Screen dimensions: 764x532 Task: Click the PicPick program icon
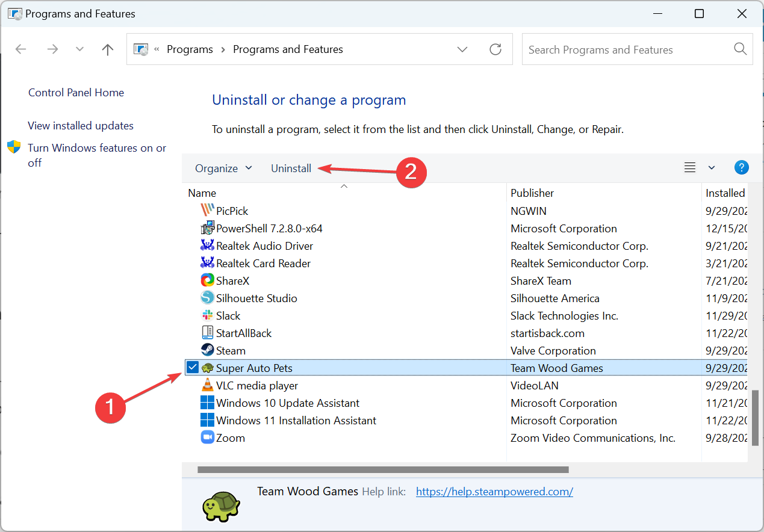(x=207, y=211)
